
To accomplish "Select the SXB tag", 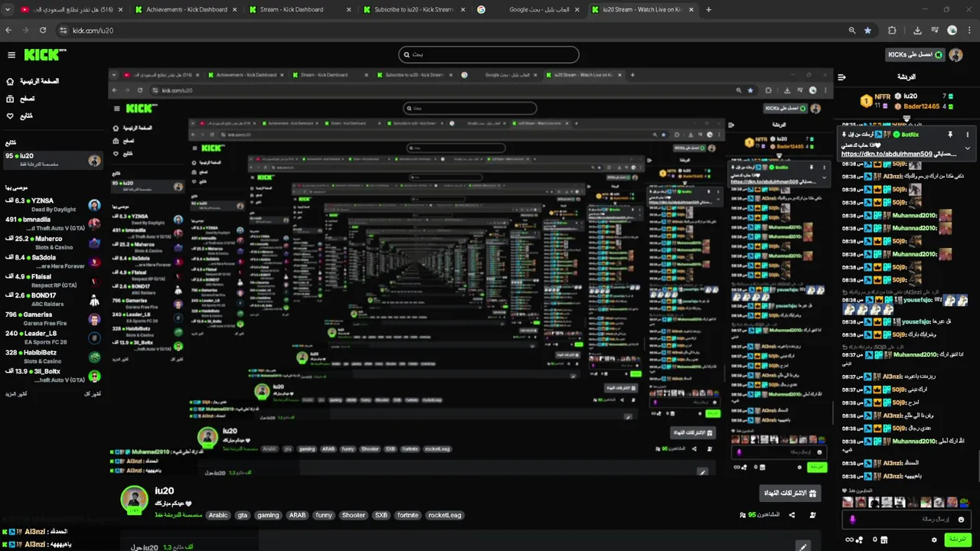I will [381, 515].
